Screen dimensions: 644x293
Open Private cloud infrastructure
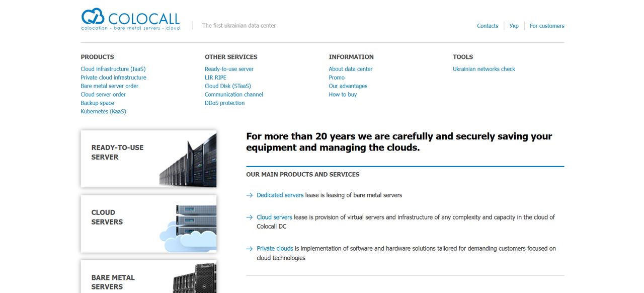114,78
